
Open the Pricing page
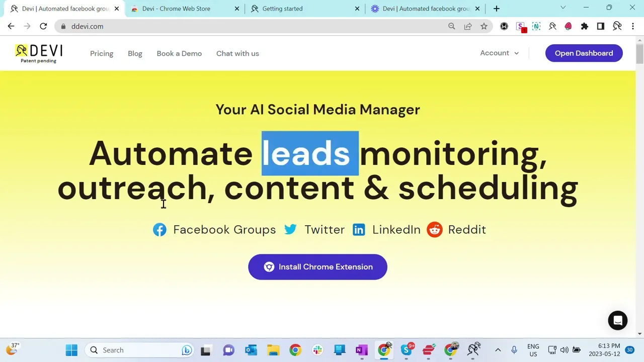102,53
